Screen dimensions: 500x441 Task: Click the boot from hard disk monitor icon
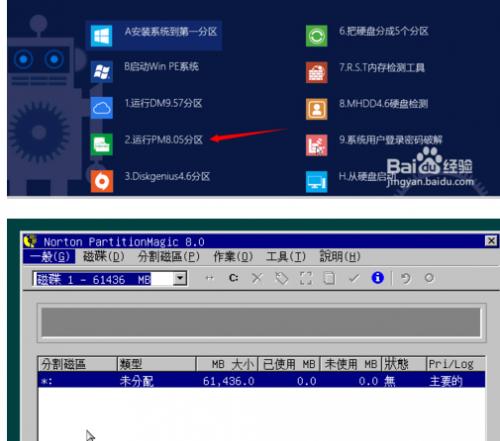(x=317, y=182)
